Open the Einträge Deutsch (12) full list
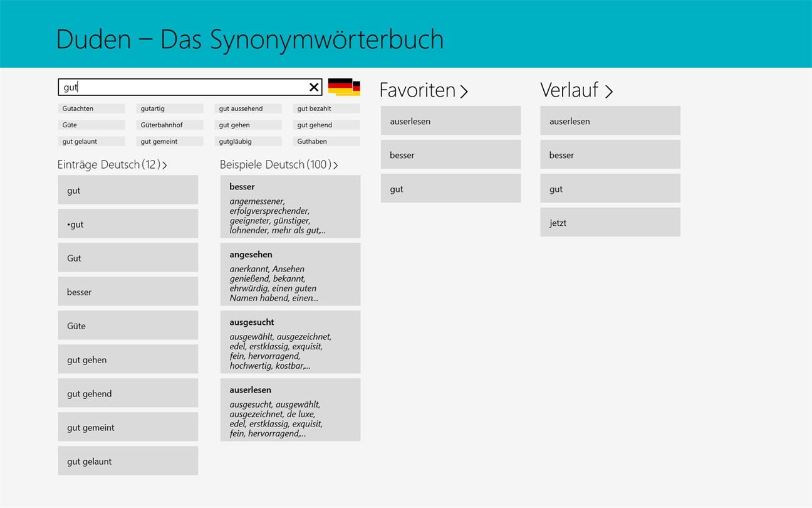This screenshot has width=812, height=508. click(165, 166)
